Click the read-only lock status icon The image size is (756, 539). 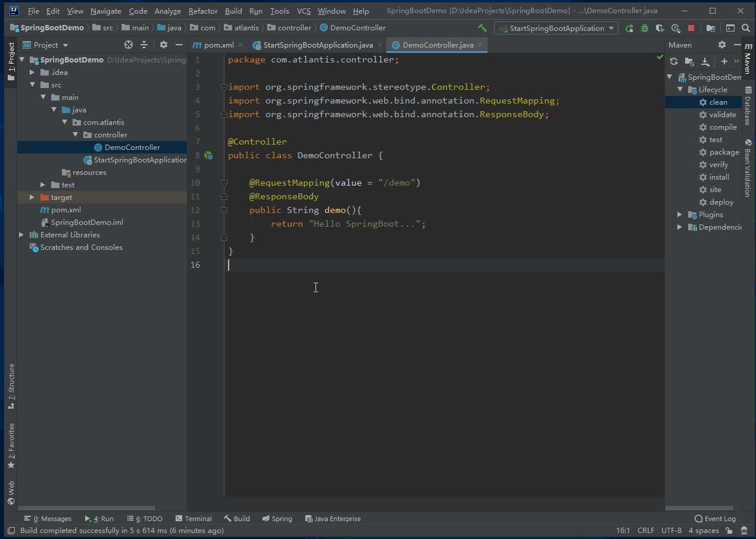coord(730,530)
